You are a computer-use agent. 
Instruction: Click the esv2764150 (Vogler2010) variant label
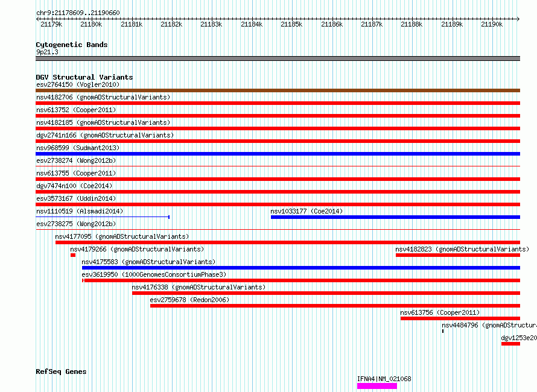tap(78, 84)
